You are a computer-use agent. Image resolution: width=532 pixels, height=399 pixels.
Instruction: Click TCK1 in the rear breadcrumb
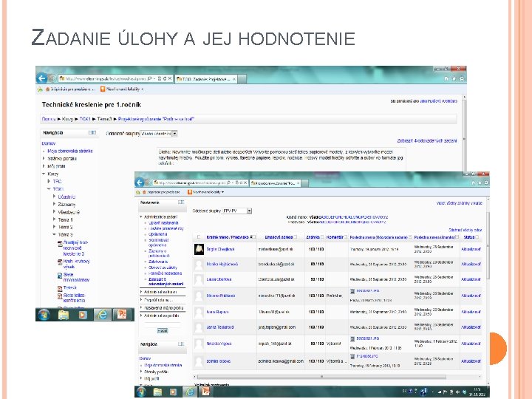click(85, 119)
